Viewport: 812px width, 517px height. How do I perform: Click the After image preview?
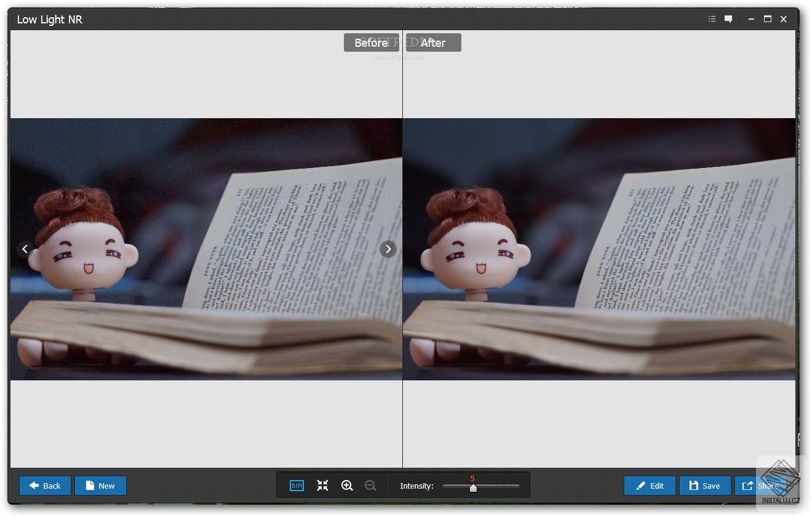(599, 249)
